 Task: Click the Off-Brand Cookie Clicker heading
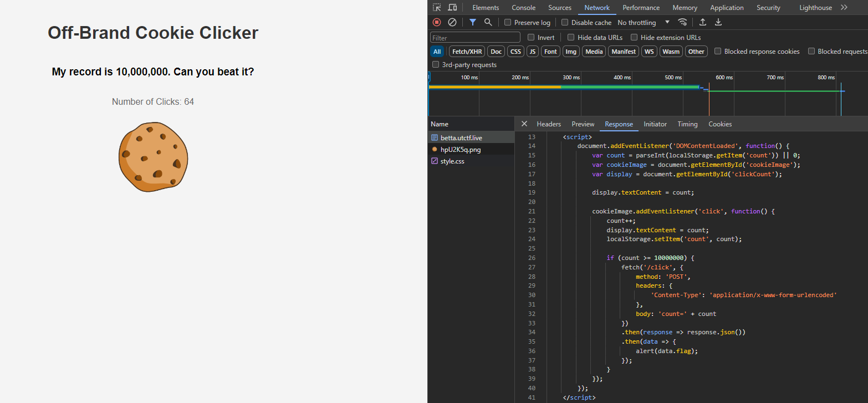pos(153,33)
